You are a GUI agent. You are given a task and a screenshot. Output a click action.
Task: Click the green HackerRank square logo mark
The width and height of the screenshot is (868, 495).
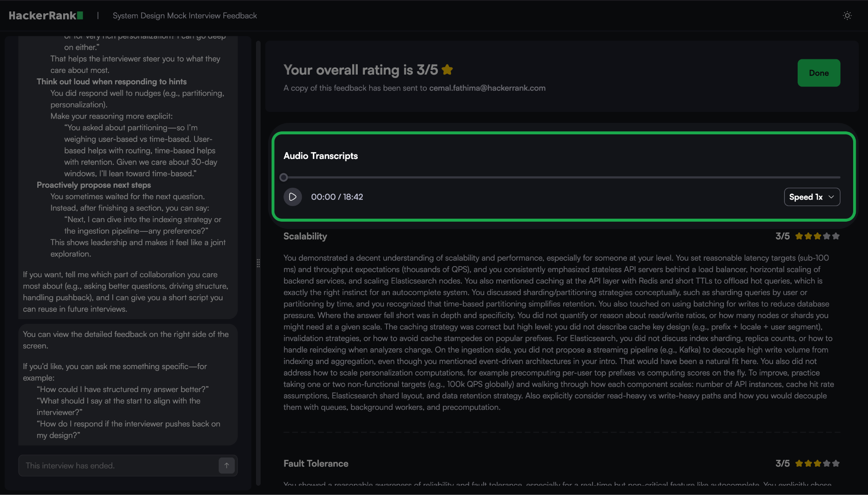tap(80, 16)
